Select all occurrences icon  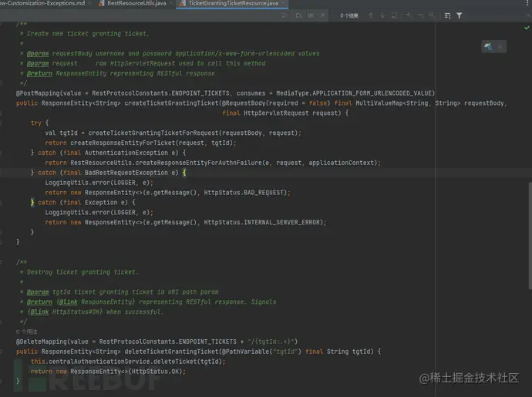click(x=433, y=15)
